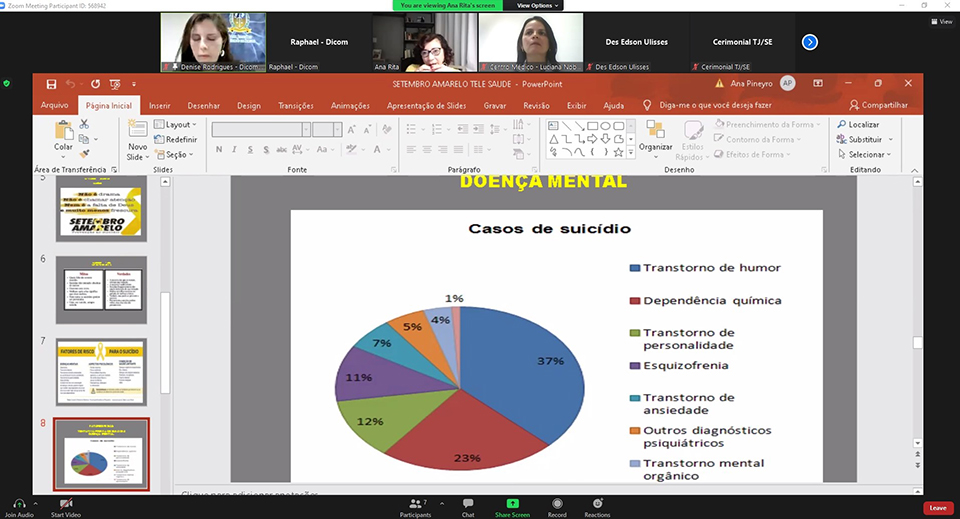Open the Zoom Chat icon
960x519 pixels.
point(467,503)
